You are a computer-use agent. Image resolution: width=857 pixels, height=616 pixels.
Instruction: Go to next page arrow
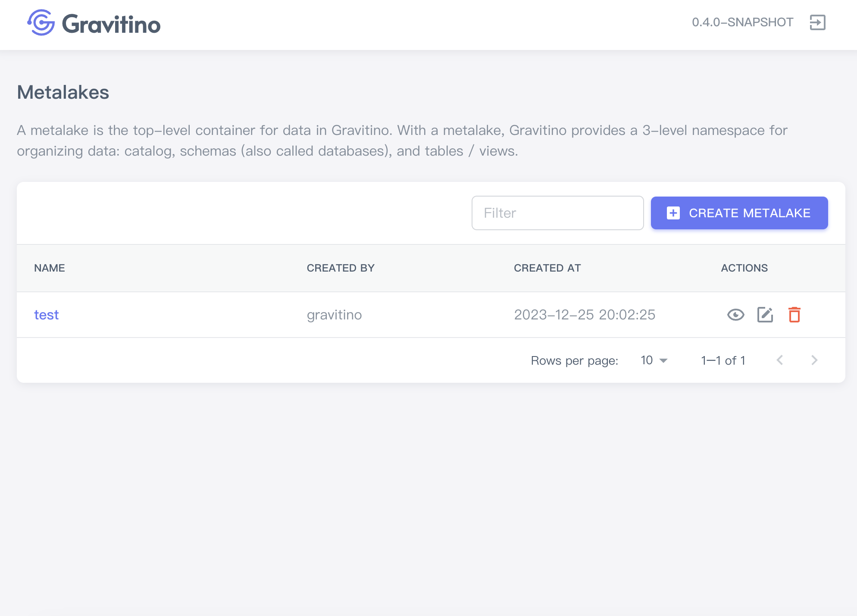pyautogui.click(x=814, y=360)
